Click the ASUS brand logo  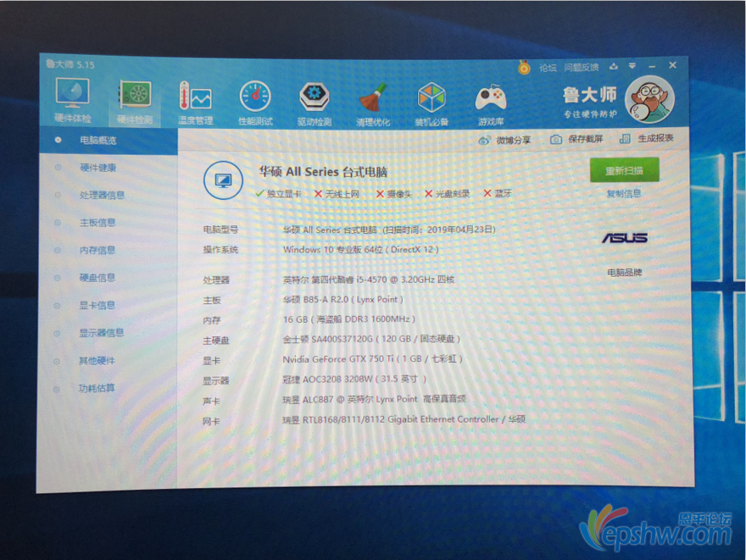[x=625, y=238]
